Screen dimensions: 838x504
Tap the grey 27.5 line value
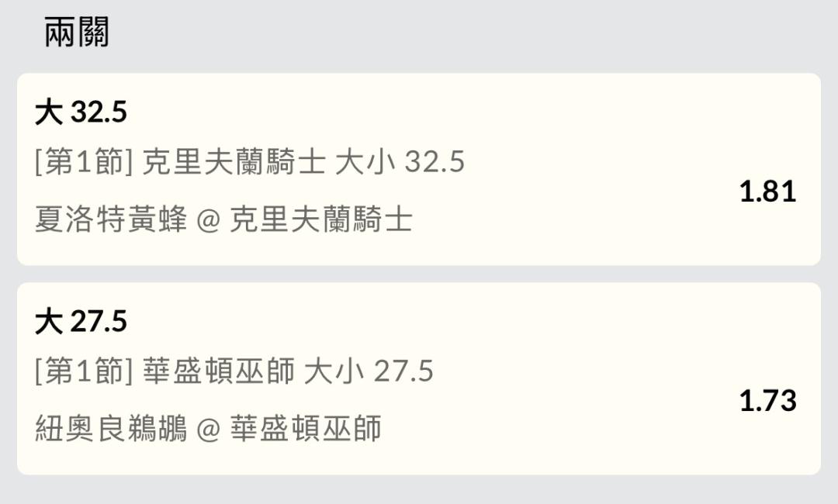(403, 371)
